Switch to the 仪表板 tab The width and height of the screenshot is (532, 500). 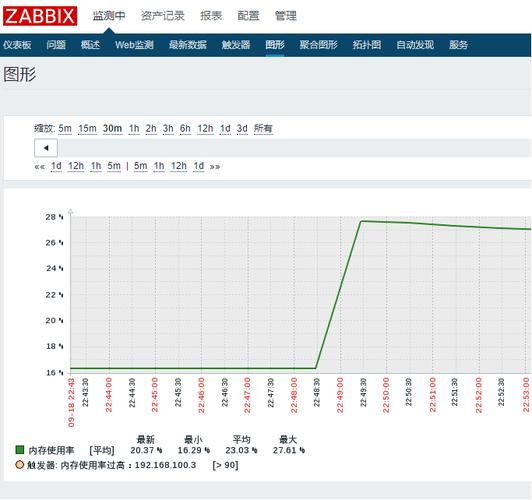(17, 45)
